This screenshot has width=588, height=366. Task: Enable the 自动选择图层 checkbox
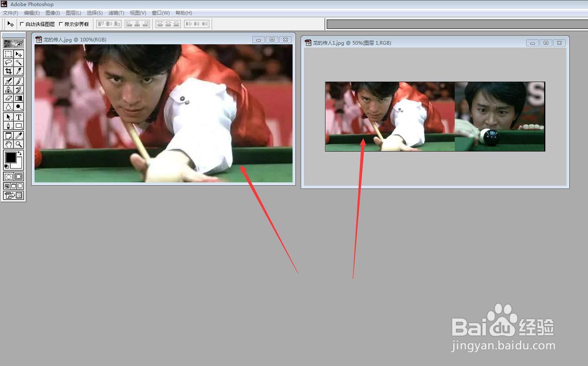pos(22,24)
